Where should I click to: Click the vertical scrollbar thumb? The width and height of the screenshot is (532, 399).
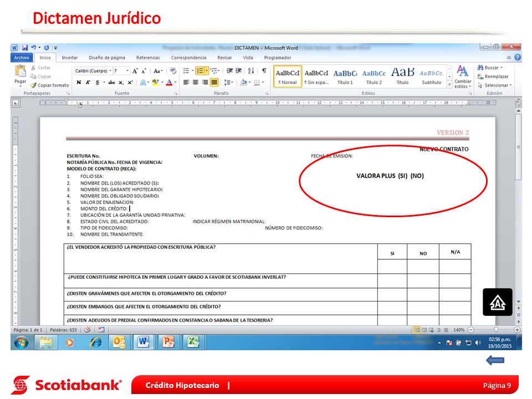click(518, 146)
